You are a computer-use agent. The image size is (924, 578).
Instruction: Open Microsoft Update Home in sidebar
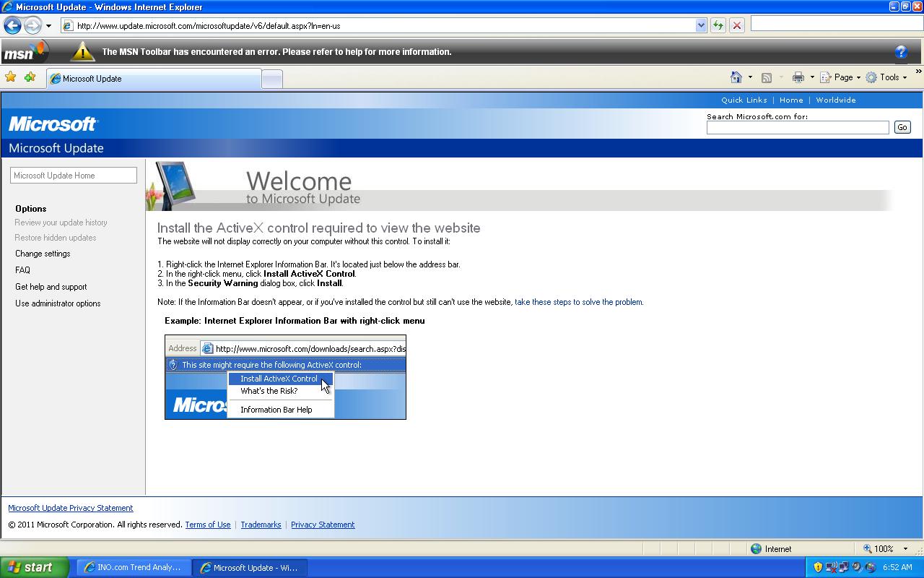coord(74,176)
